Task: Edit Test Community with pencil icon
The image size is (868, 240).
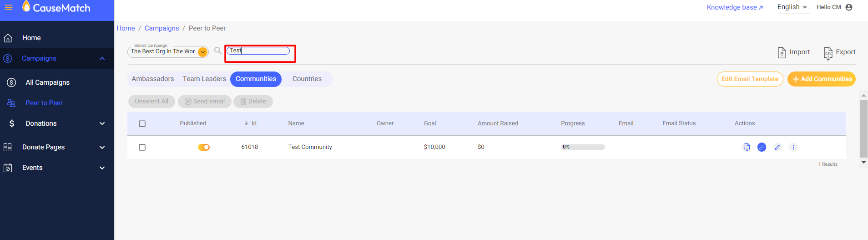Action: coord(777,147)
